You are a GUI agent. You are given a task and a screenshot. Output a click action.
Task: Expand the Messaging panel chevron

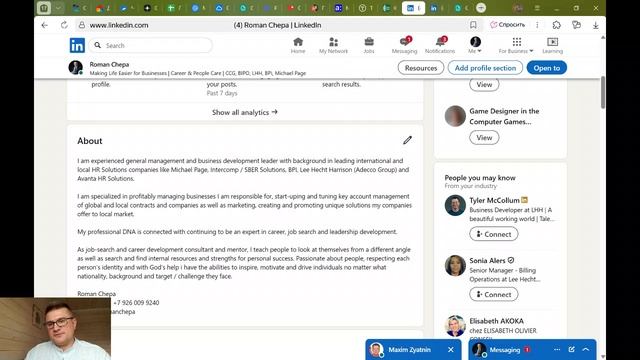(x=586, y=349)
